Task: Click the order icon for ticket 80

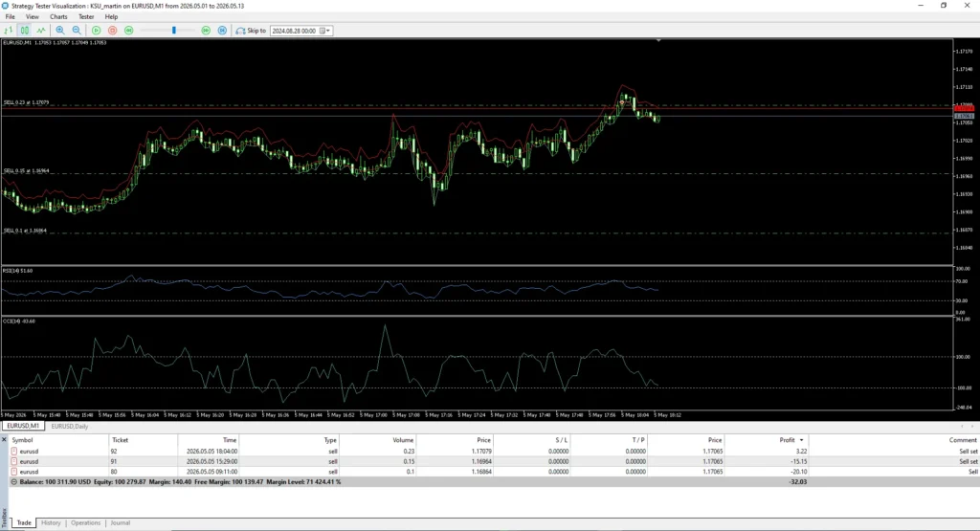Action: pos(13,472)
